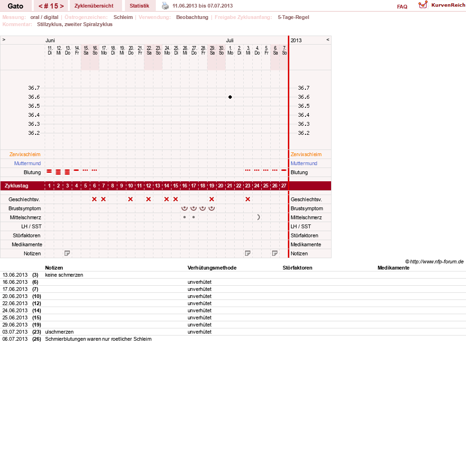
Task: Click comment 'Stillzyklus, zweiter Spiralzyklus'
Action: click(75, 24)
